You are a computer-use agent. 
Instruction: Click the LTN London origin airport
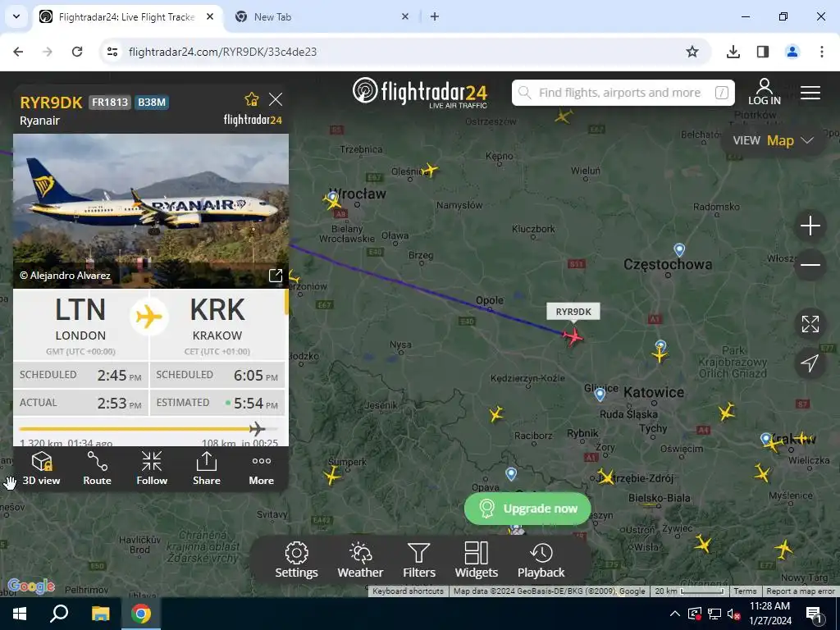pos(80,324)
